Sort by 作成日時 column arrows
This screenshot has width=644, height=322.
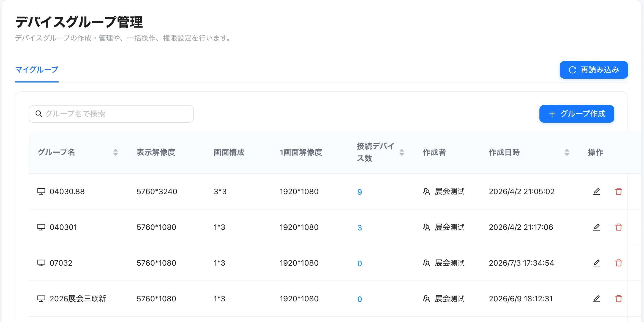pos(567,152)
